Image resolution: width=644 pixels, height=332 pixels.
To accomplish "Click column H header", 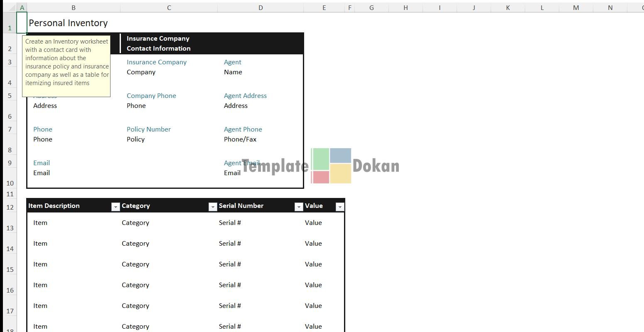I will pos(406,7).
